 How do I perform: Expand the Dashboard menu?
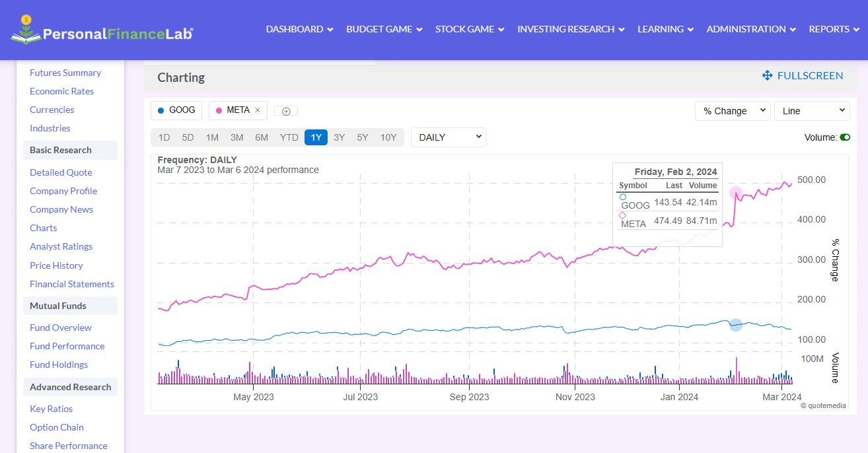click(300, 29)
